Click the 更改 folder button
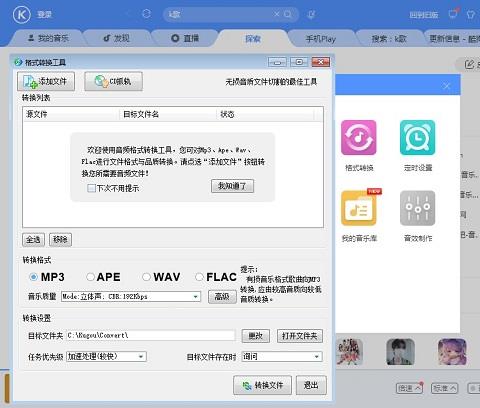This screenshot has height=408, width=480. click(x=256, y=336)
